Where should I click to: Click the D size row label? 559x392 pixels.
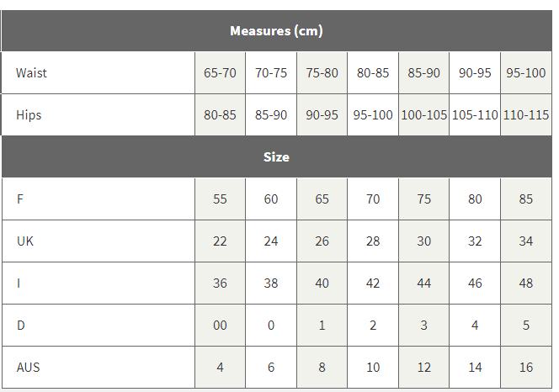20,326
